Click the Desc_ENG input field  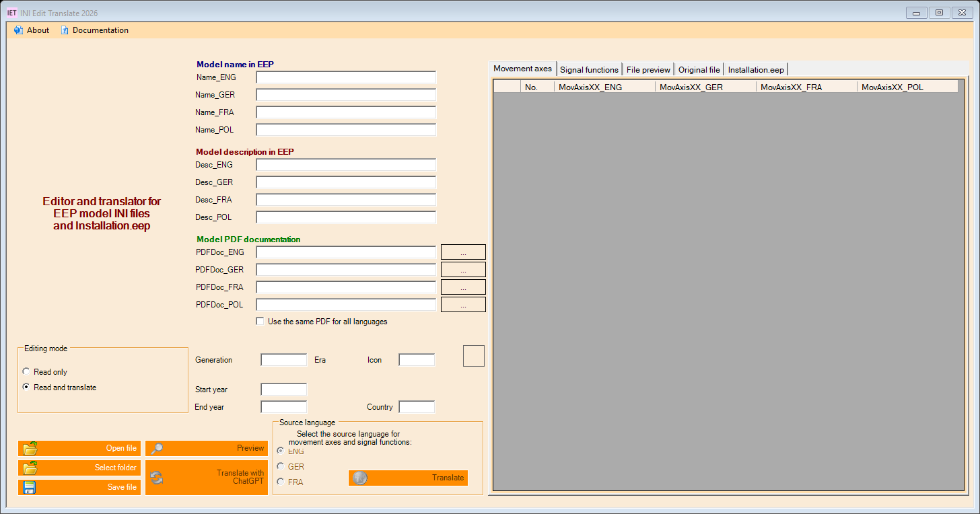[x=346, y=165]
